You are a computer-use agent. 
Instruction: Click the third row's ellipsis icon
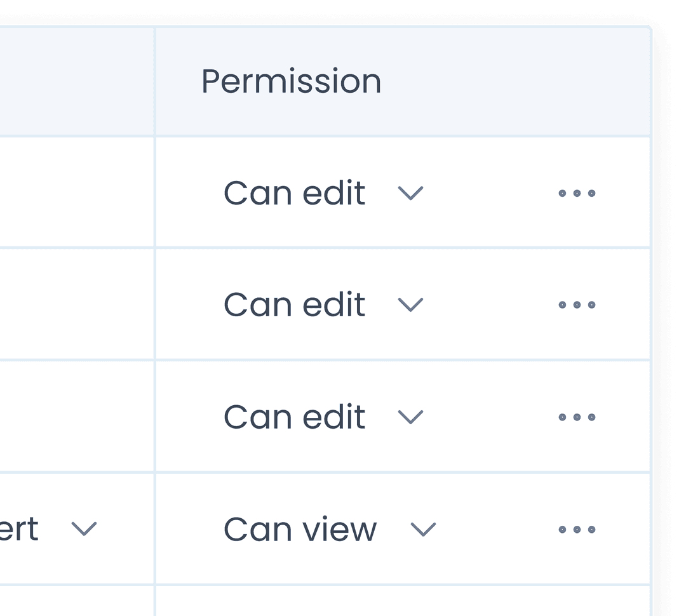coord(577,417)
